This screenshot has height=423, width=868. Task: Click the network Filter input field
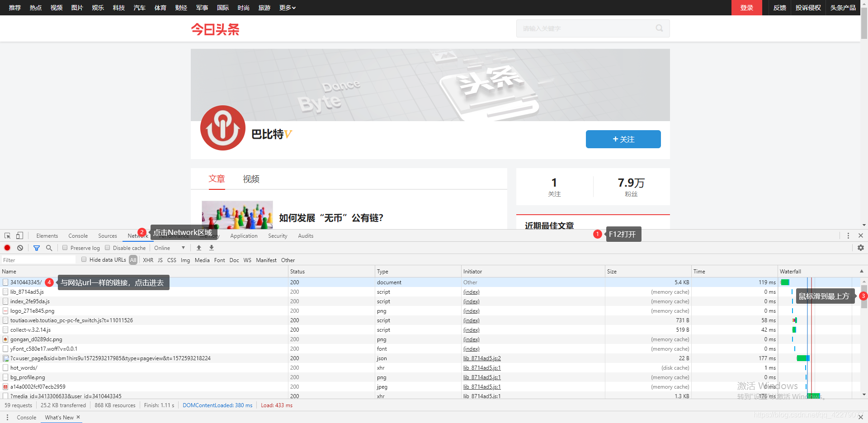[38, 260]
